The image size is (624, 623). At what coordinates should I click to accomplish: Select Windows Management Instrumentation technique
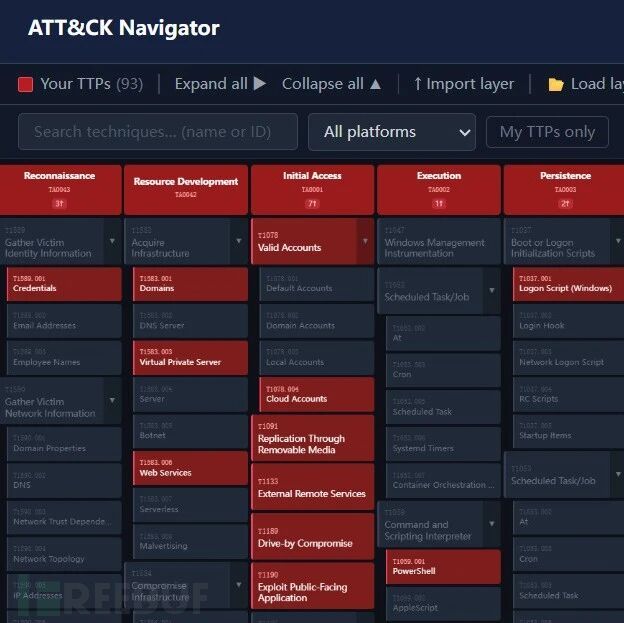[x=439, y=241]
